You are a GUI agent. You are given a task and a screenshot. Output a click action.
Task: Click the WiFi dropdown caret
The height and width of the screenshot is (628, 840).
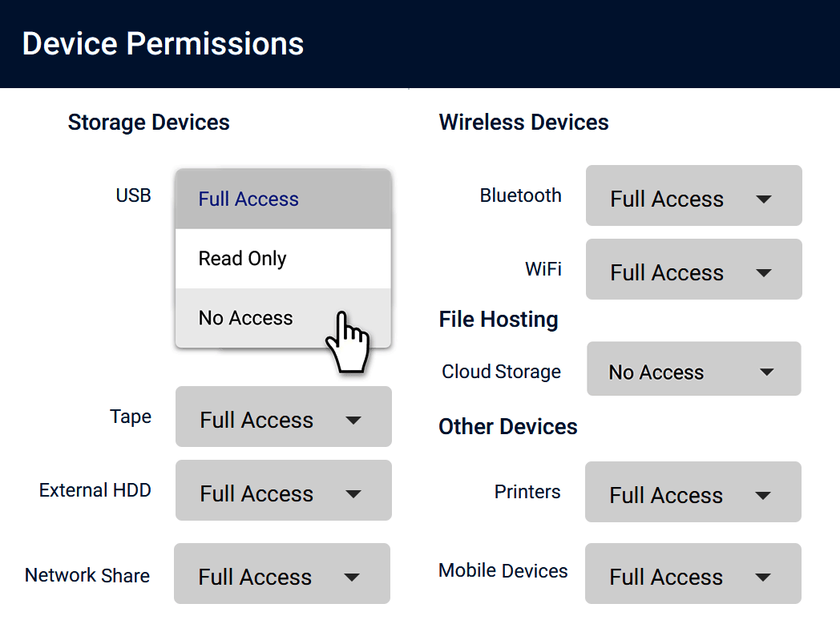tap(764, 273)
